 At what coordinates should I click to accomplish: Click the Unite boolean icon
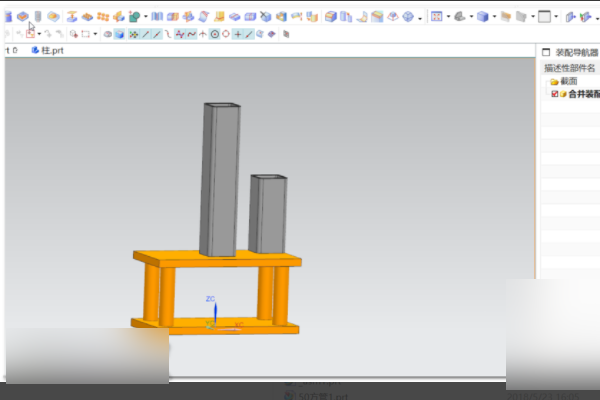click(134, 16)
